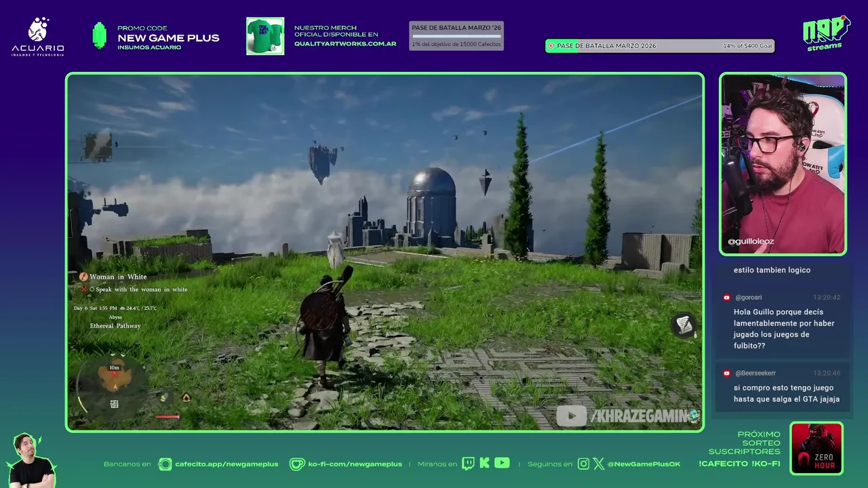Toggle the Speak with the woman objective circle
The height and width of the screenshot is (488, 868).
pyautogui.click(x=92, y=289)
